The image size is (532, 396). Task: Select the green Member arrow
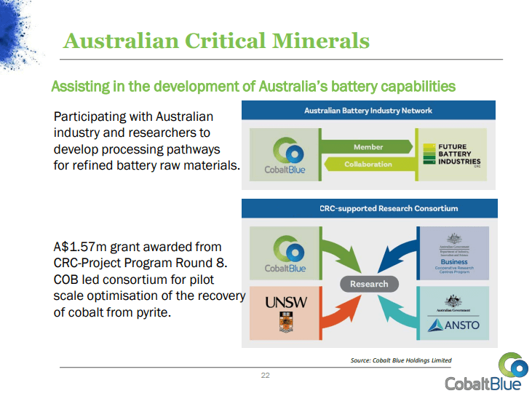tap(367, 147)
